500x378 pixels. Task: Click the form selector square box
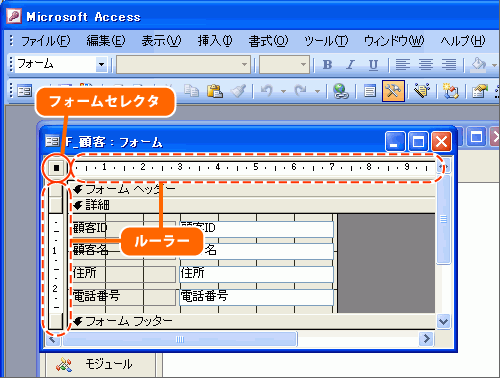coord(56,167)
